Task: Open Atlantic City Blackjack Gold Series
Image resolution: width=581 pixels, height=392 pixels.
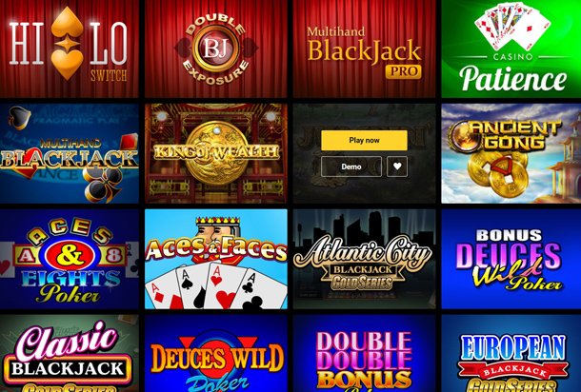Action: pyautogui.click(x=364, y=259)
